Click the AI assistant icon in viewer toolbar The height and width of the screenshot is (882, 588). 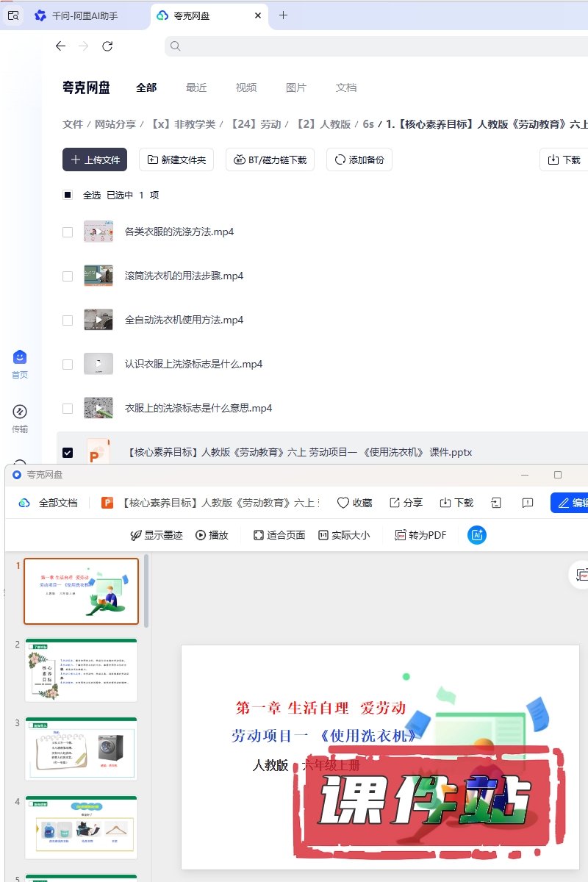pos(476,535)
